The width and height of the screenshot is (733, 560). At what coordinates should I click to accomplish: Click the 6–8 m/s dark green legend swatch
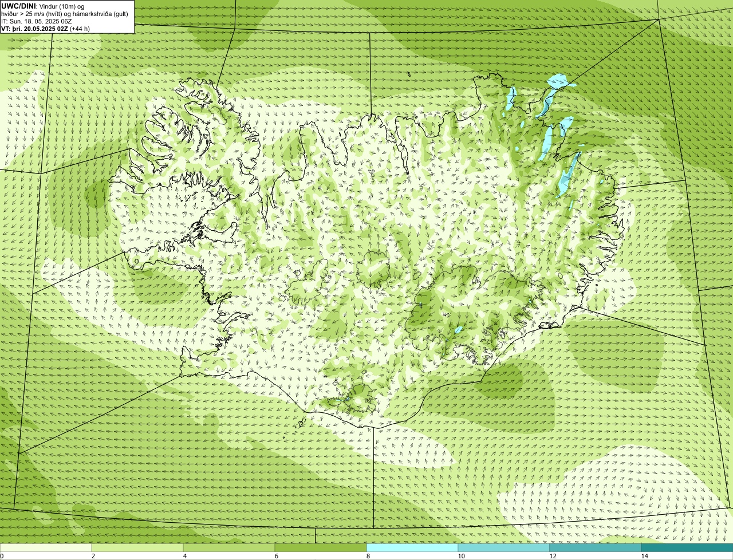(x=321, y=547)
